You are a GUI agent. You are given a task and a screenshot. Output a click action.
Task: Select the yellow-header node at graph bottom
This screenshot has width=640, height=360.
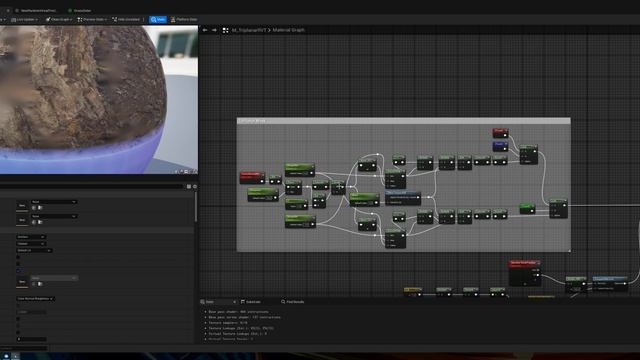pyautogui.click(x=413, y=291)
